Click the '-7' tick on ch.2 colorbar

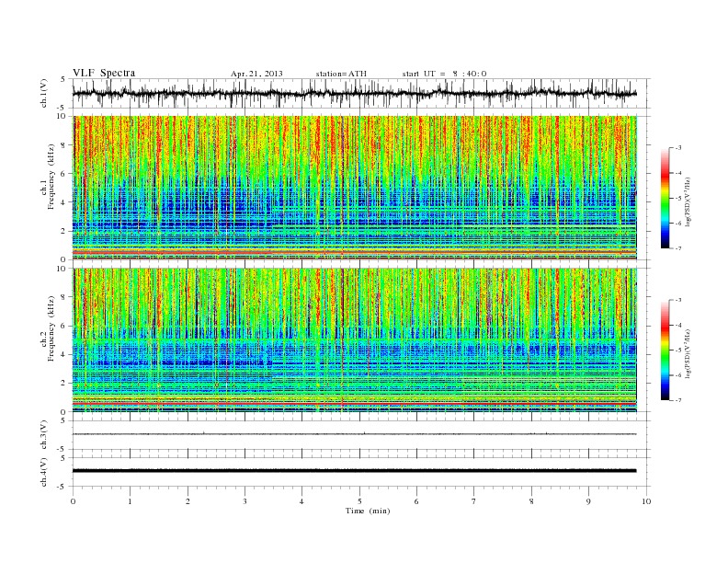point(678,400)
